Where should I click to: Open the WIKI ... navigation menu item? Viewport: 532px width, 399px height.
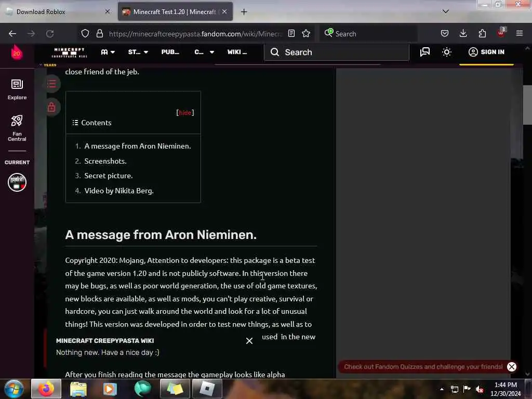tap(237, 52)
